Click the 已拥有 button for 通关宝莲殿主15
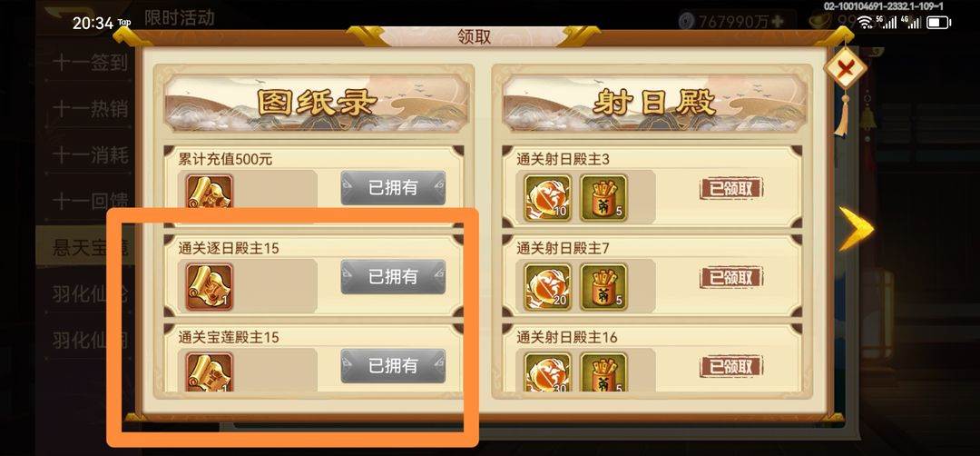 (x=393, y=366)
